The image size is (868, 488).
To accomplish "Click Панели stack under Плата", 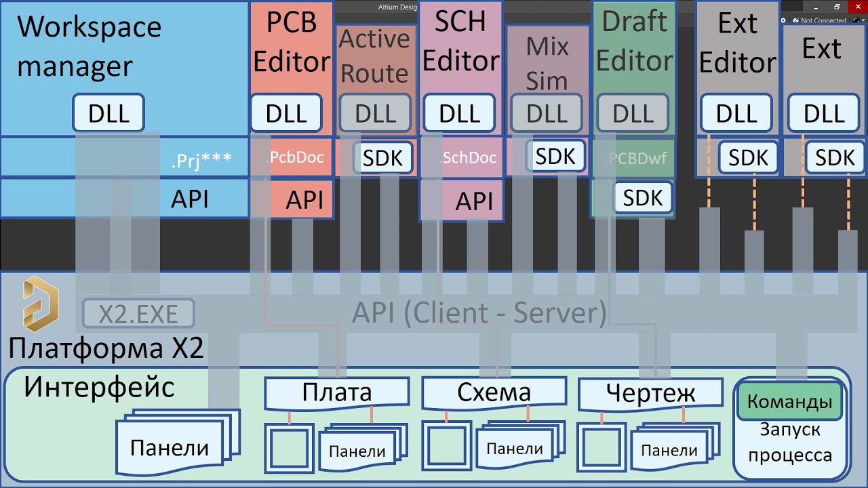I will 363,447.
